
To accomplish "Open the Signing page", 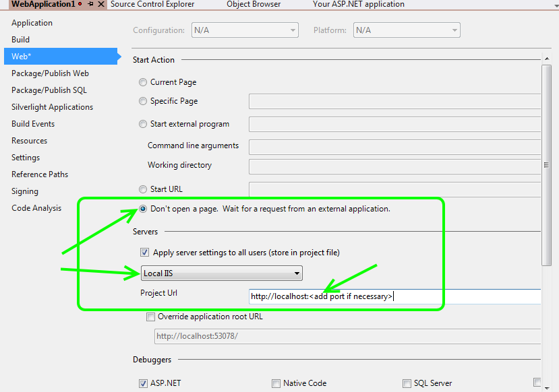I will tap(24, 191).
